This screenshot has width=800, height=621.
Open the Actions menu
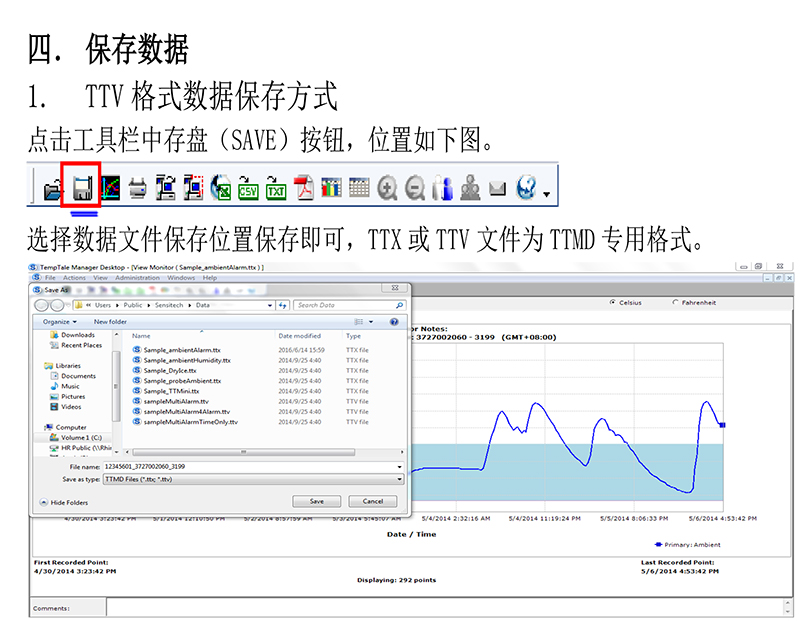coord(74,277)
